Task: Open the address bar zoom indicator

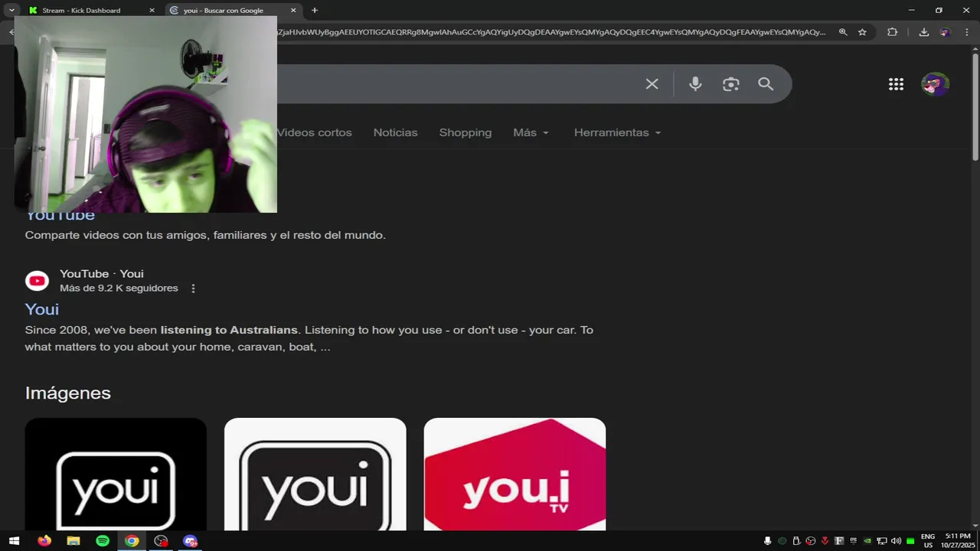Action: (x=843, y=32)
